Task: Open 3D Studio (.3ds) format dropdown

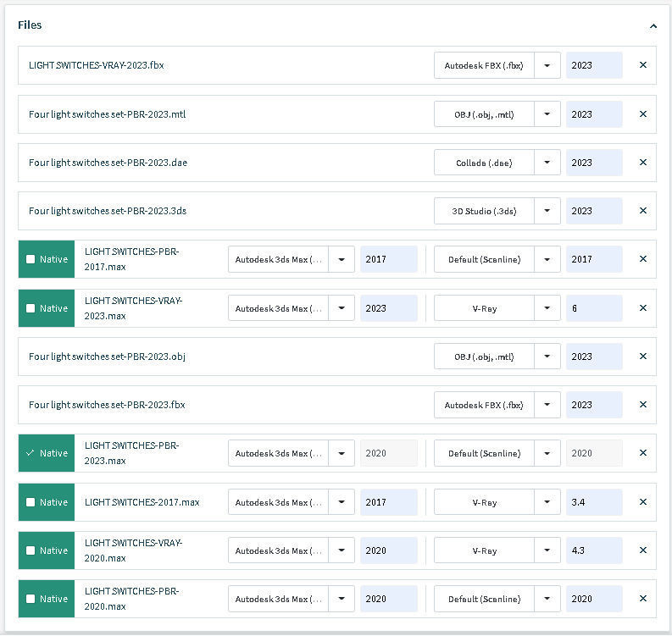Action: tap(547, 211)
